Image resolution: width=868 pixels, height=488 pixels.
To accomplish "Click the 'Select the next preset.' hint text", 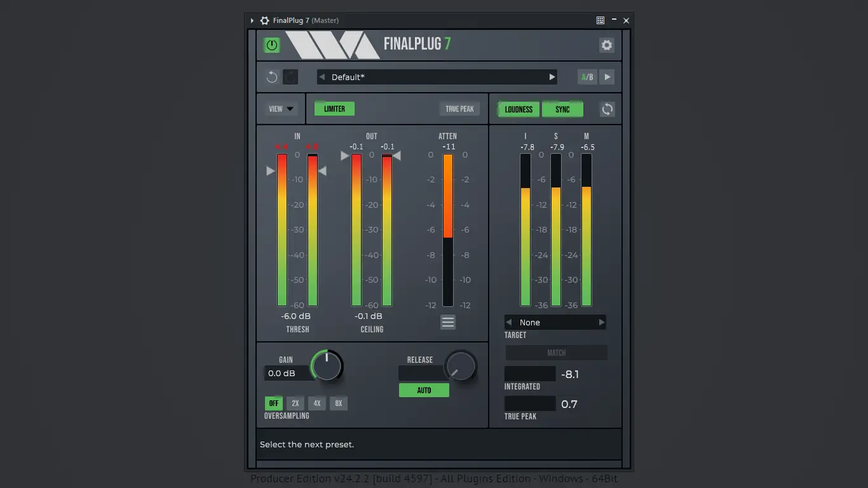I will [x=307, y=444].
